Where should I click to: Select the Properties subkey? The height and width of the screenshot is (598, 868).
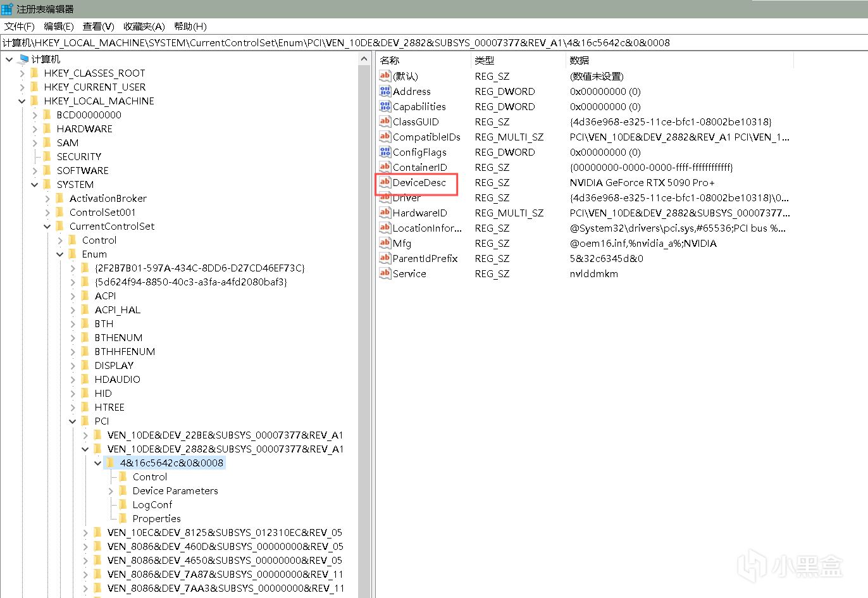point(156,518)
